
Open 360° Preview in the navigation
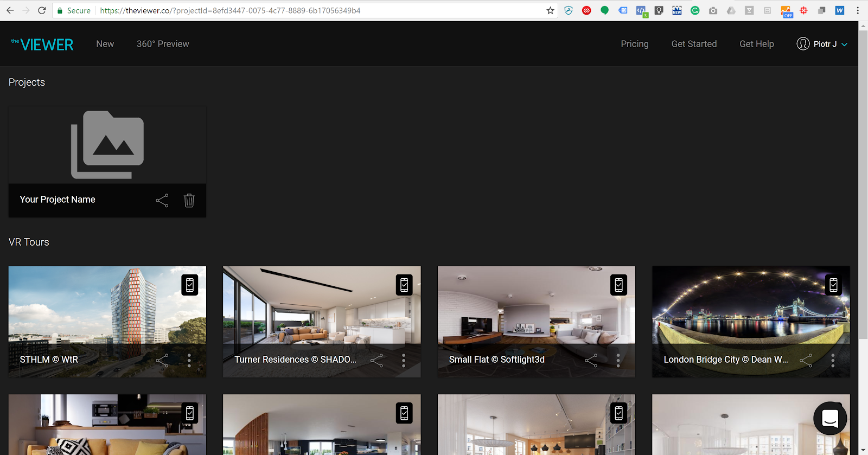point(163,44)
